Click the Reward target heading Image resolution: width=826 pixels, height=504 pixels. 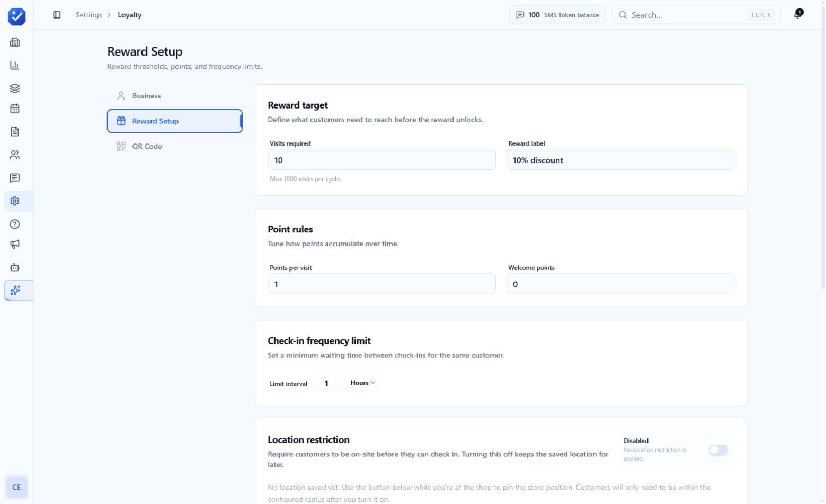[x=298, y=105]
